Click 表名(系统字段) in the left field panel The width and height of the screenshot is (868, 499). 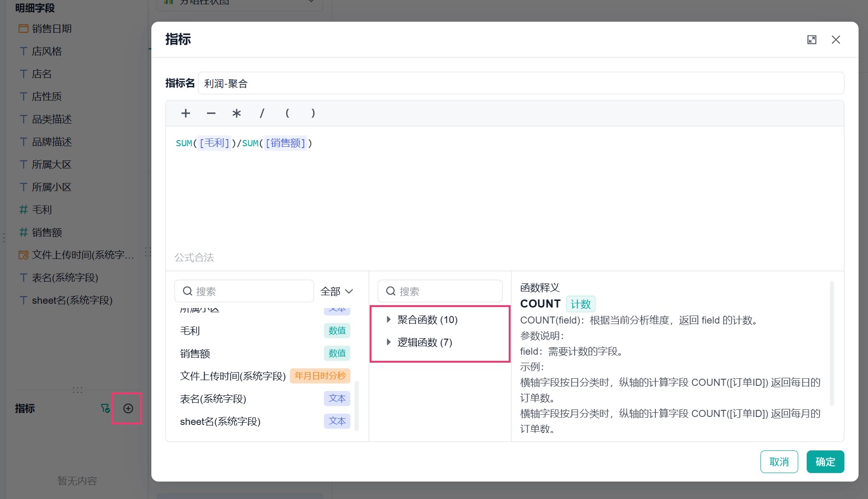(65, 278)
